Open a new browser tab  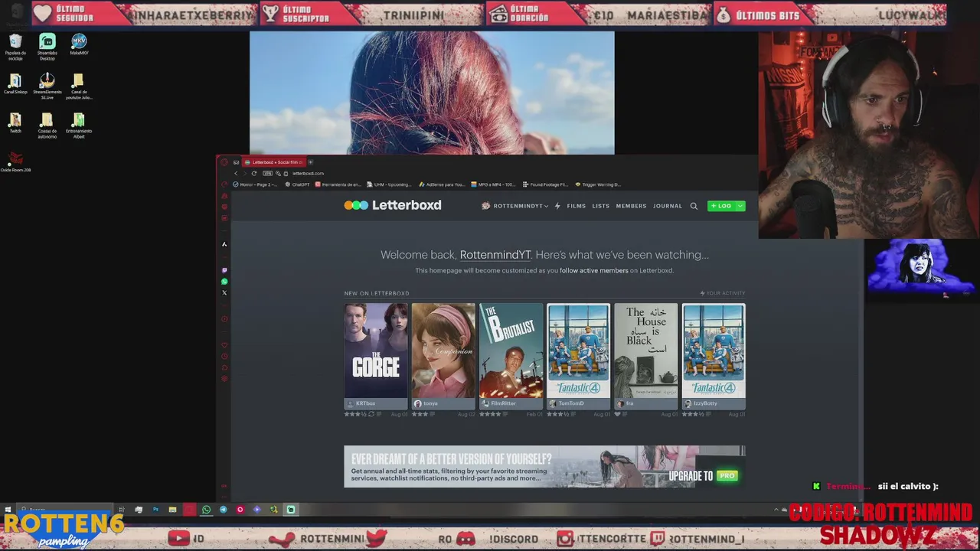coord(310,162)
